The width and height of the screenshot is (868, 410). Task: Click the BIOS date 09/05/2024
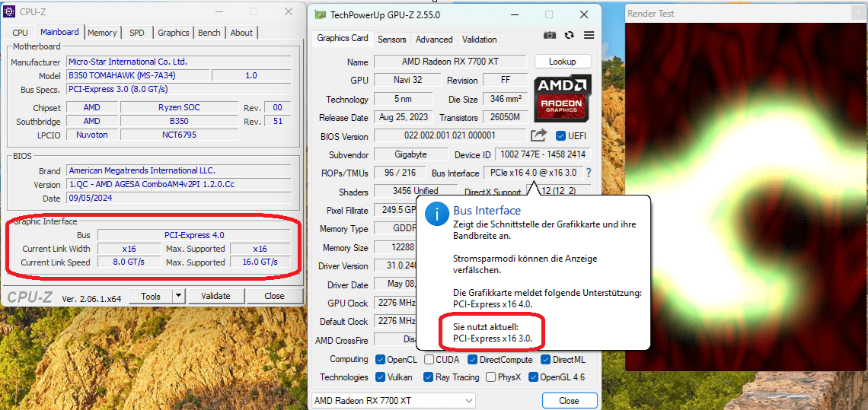[91, 198]
